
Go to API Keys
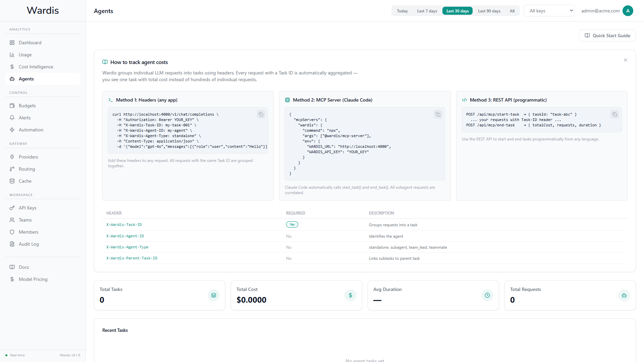click(43, 208)
